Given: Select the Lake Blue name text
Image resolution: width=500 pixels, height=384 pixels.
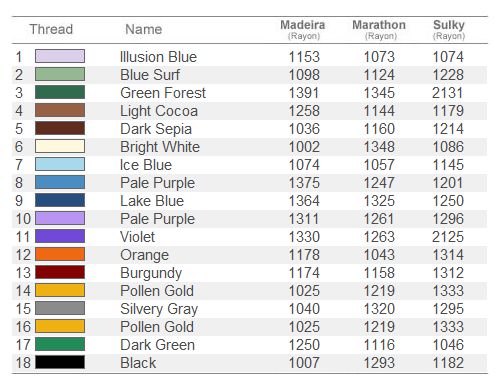Looking at the screenshot, I should 152,201.
